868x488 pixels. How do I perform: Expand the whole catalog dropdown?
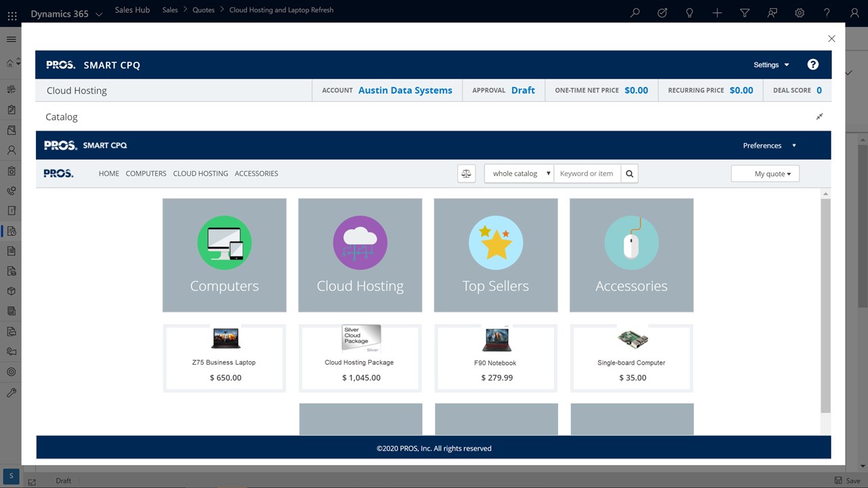click(519, 174)
